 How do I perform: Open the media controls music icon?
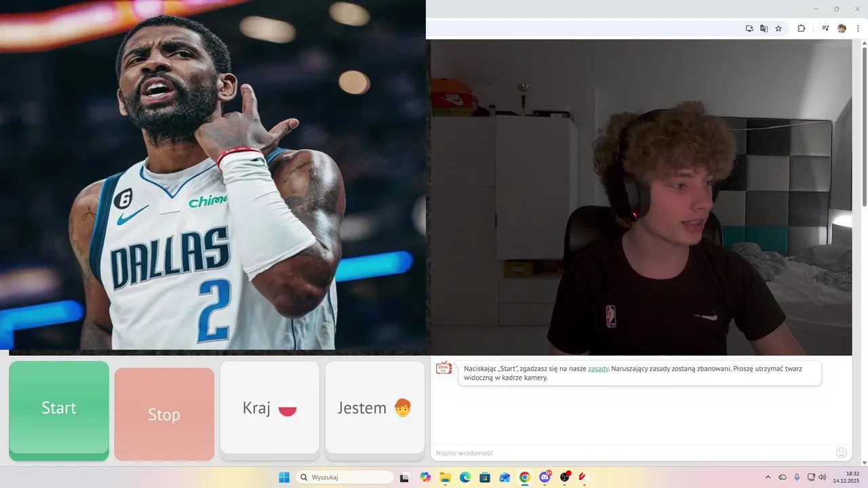point(825,28)
